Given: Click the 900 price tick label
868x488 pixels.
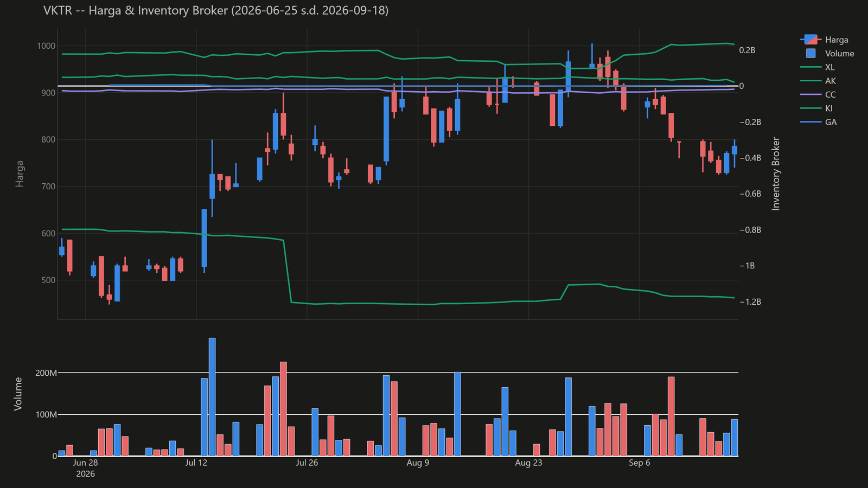Looking at the screenshot, I should point(48,93).
